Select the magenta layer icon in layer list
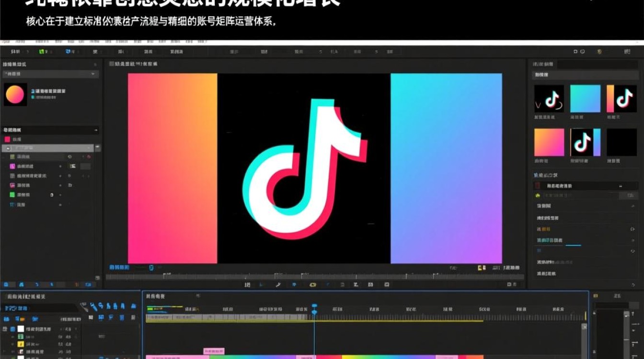This screenshot has width=644, height=359. pyautogui.click(x=12, y=166)
